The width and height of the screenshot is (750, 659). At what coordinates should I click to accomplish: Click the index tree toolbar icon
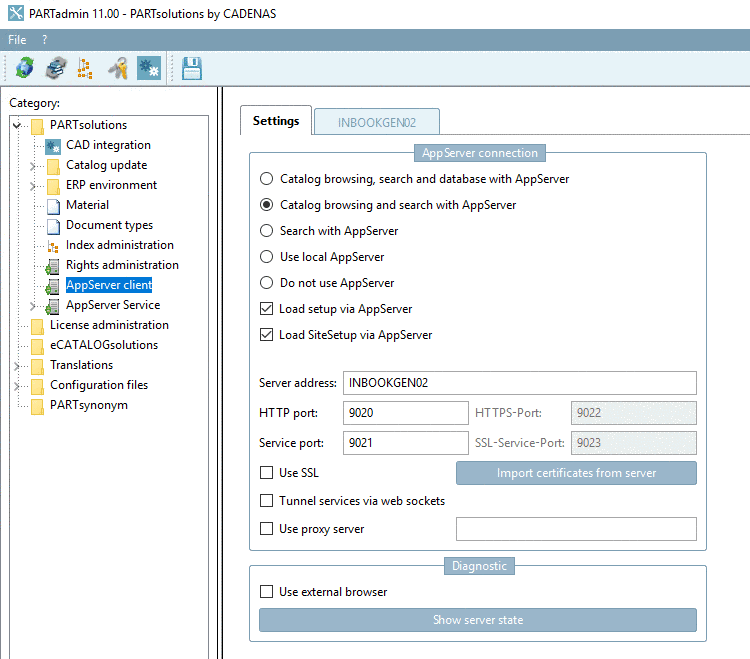85,68
